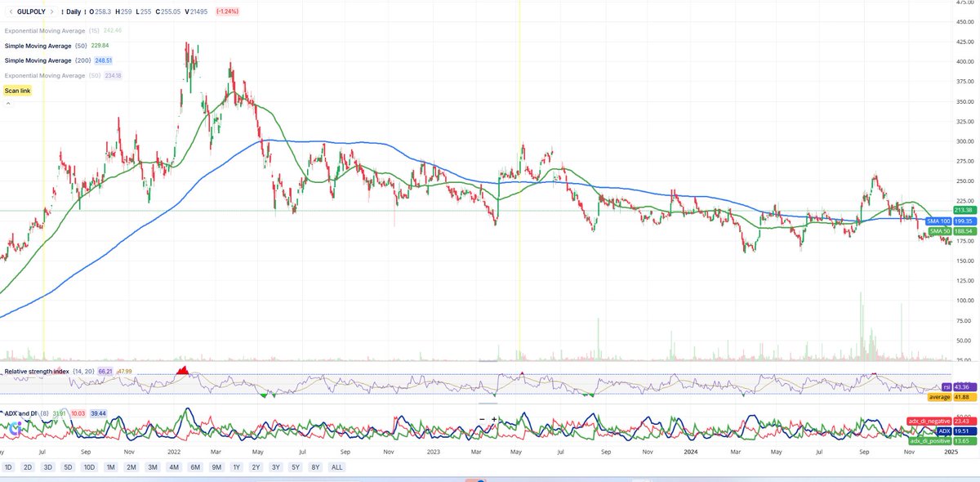Select the Relative strength index legend
Image resolution: width=980 pixels, height=482 pixels.
tap(36, 372)
